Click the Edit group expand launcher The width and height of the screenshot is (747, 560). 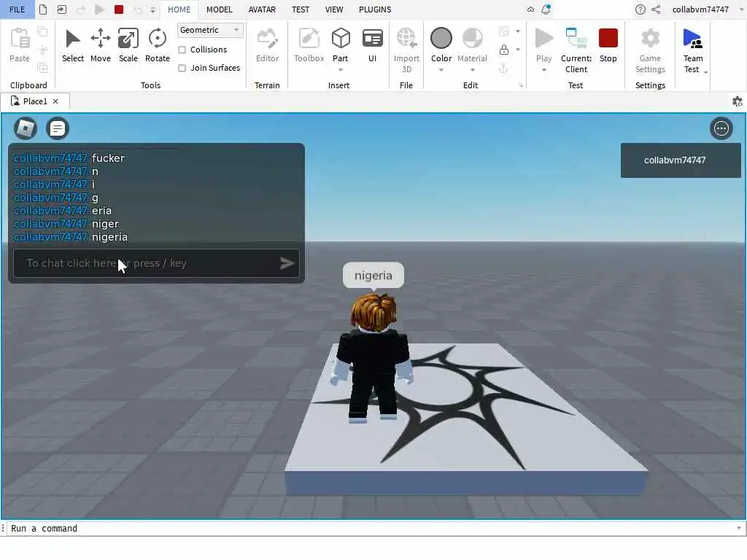pyautogui.click(x=521, y=86)
